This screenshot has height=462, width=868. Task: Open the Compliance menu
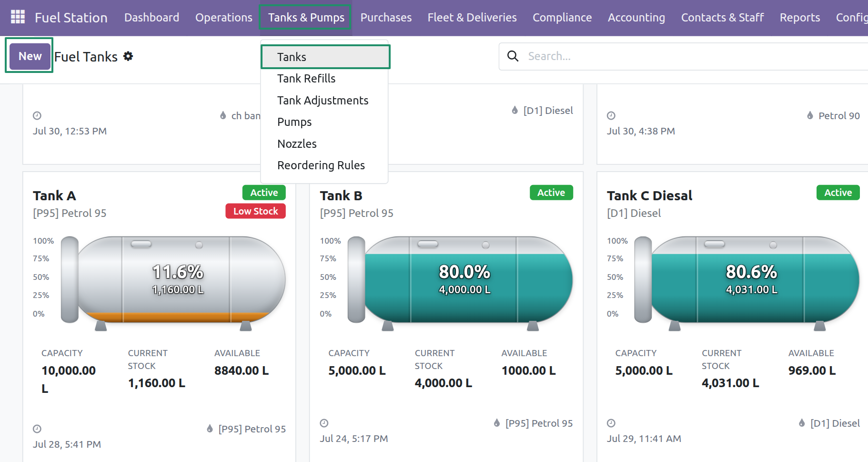coord(562,18)
